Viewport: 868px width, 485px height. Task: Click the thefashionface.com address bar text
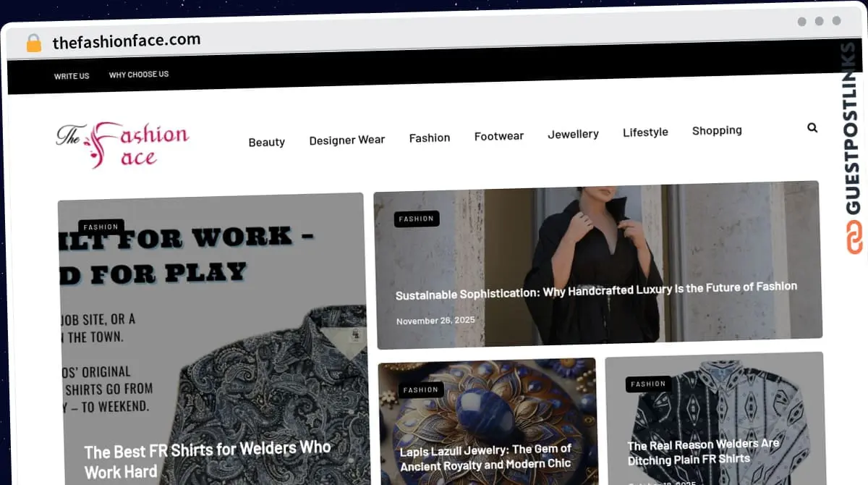pos(127,41)
